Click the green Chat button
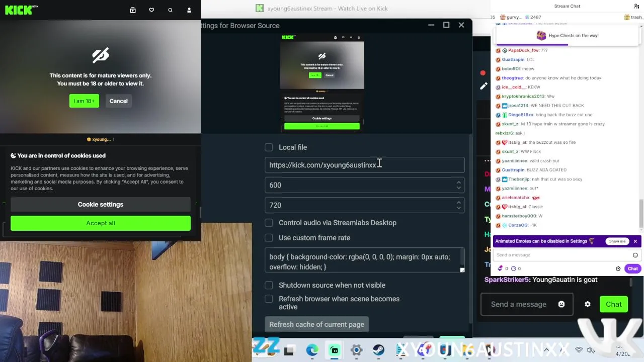 click(x=614, y=304)
